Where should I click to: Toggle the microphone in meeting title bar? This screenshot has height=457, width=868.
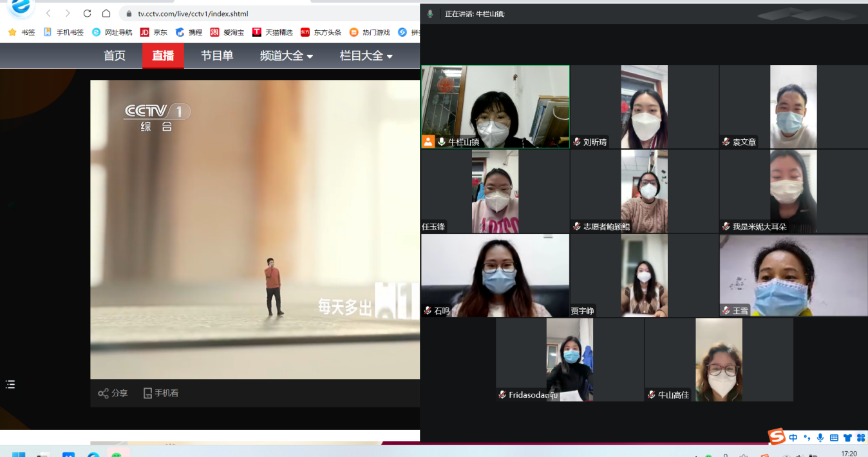pos(430,14)
